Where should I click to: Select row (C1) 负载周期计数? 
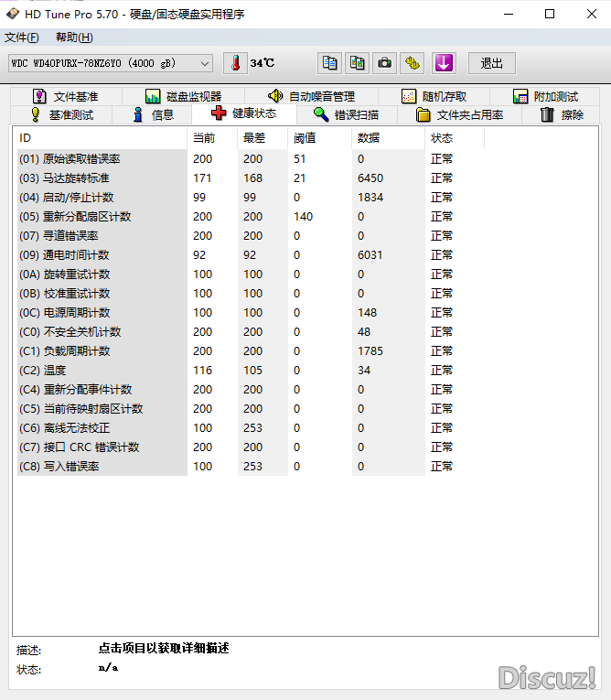tap(251, 350)
